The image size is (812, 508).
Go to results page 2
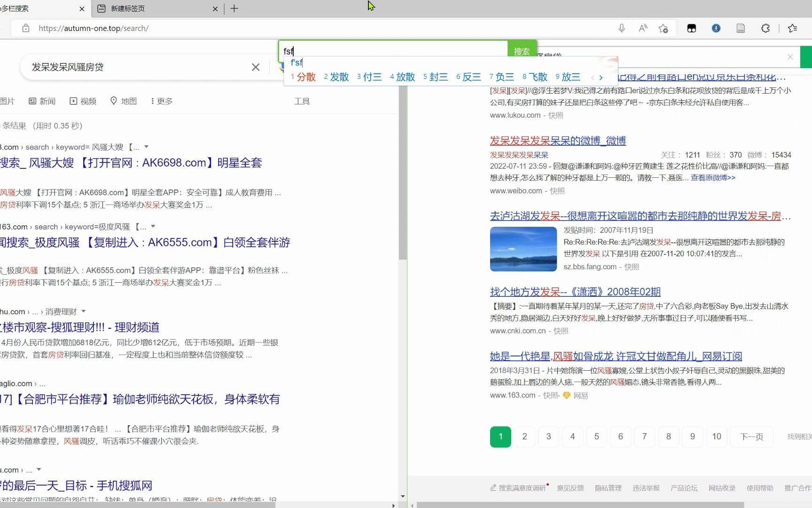(524, 437)
